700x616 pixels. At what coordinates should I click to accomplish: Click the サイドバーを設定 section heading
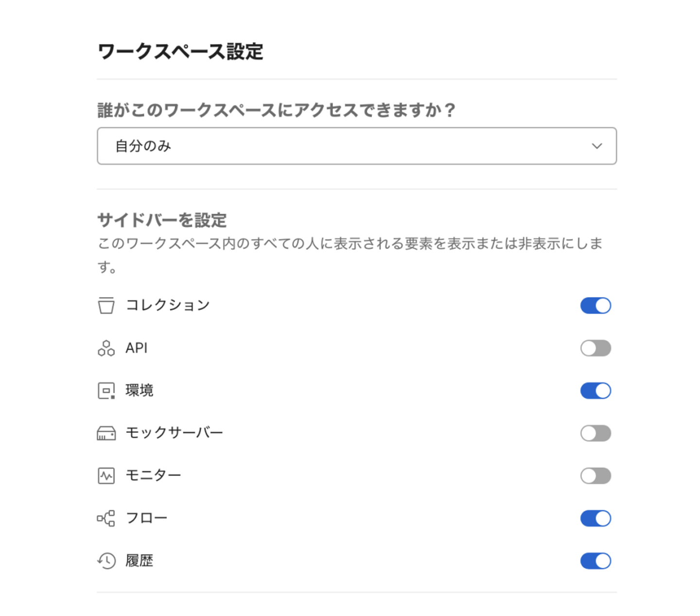[x=162, y=220]
